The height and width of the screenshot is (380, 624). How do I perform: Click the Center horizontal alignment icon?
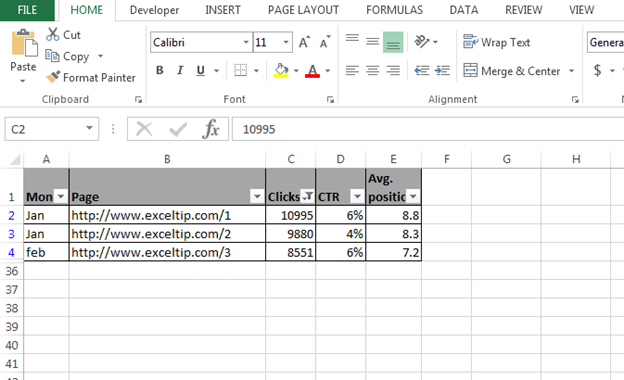coord(372,71)
